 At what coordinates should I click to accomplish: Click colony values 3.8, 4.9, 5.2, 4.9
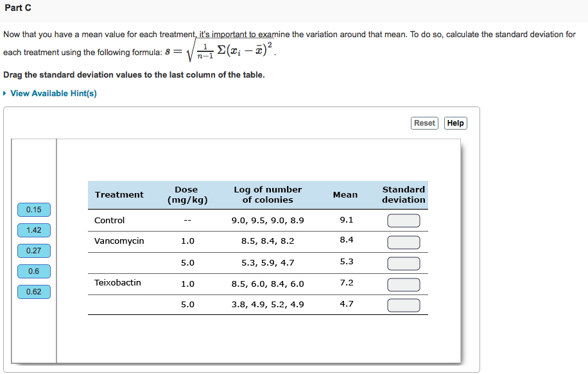coord(268,305)
